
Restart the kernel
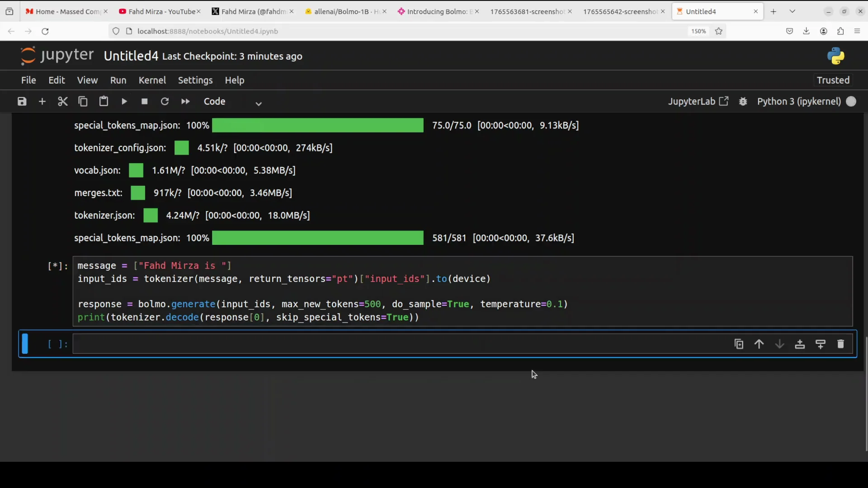click(x=165, y=101)
